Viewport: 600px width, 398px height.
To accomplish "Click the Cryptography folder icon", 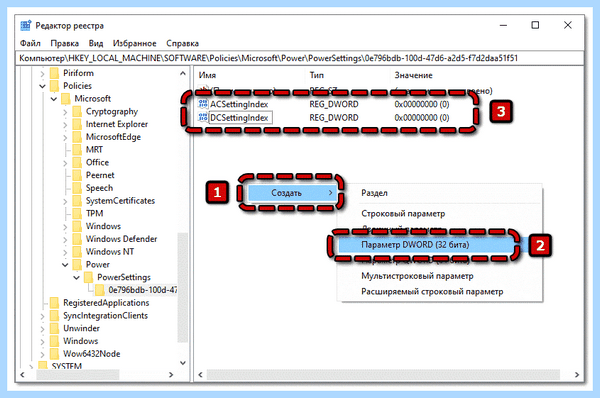I will [77, 111].
